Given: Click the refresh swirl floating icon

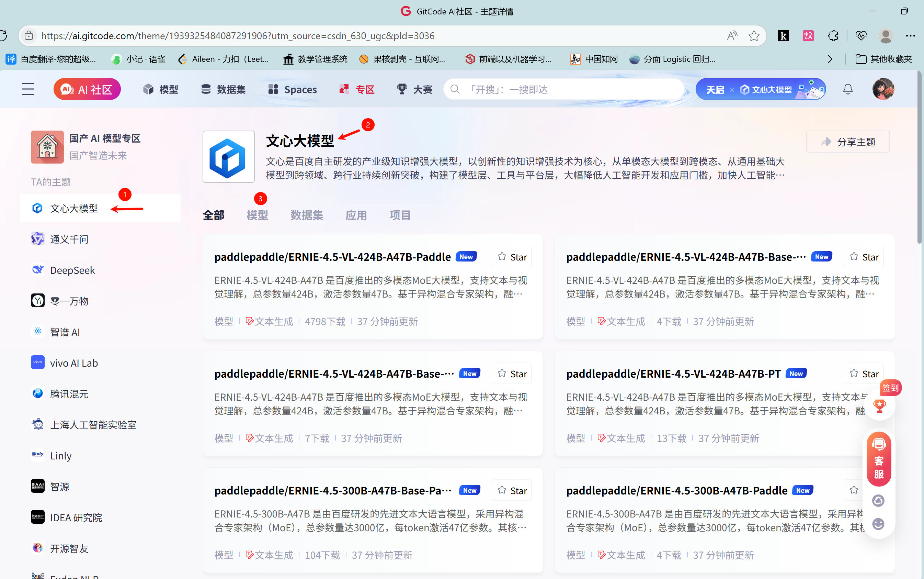Looking at the screenshot, I should point(878,500).
